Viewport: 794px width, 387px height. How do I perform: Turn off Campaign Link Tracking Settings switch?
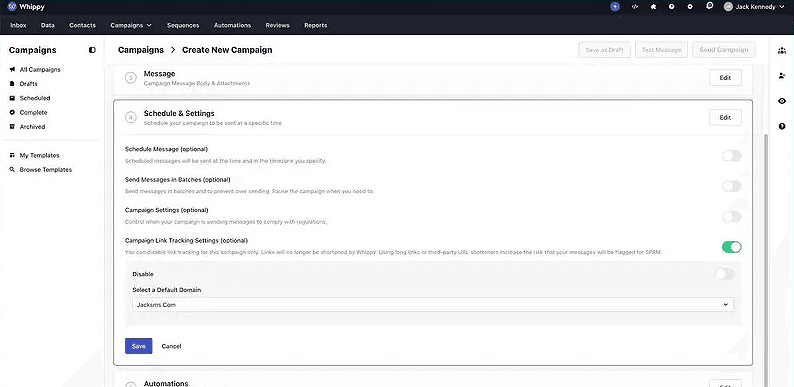731,247
